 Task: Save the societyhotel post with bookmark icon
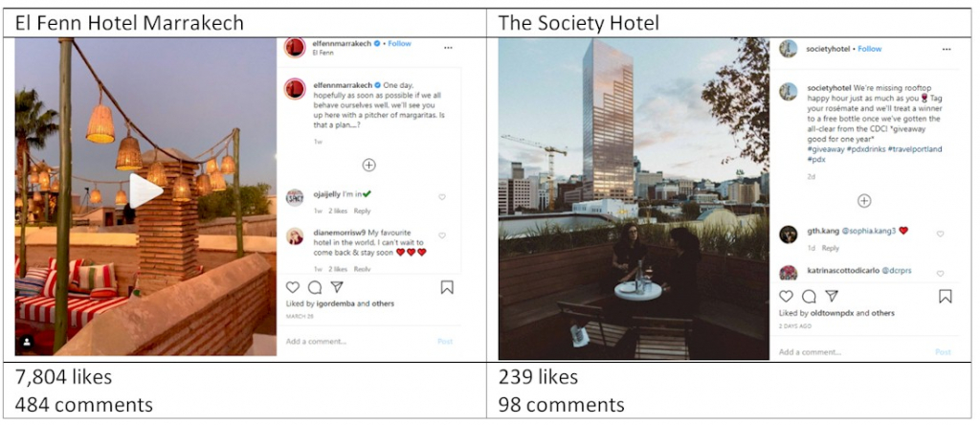tap(946, 296)
